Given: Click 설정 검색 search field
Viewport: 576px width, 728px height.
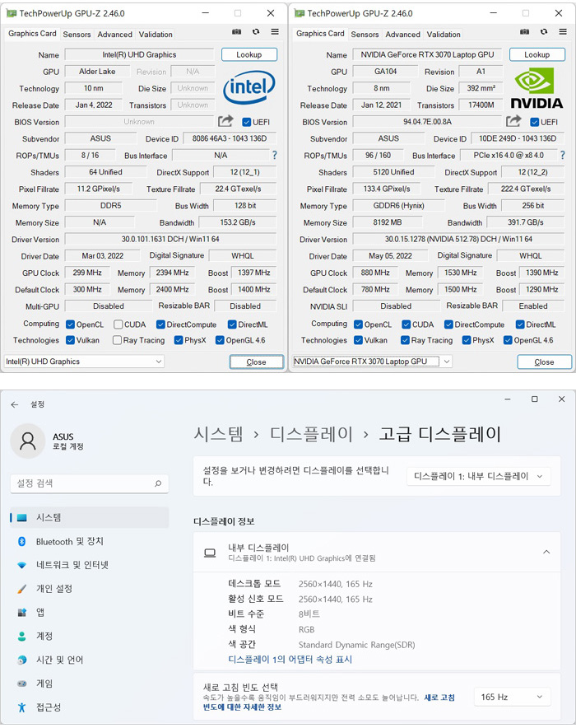Looking at the screenshot, I should point(90,483).
